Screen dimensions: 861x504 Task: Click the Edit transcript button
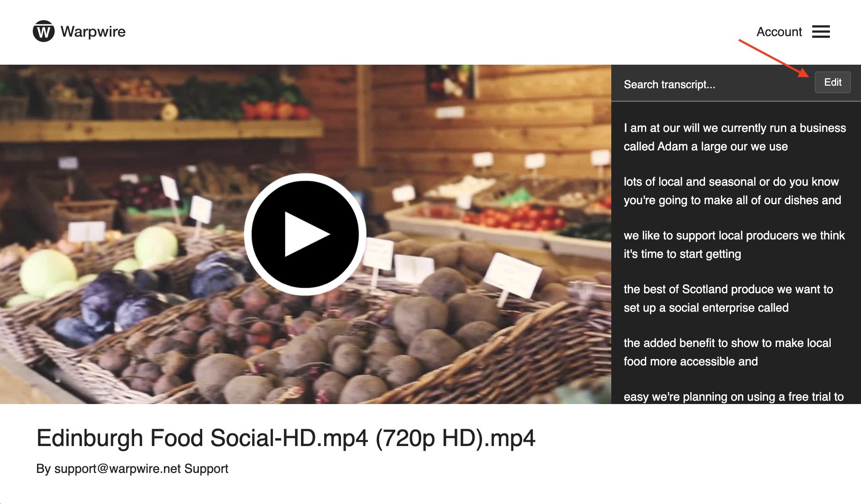tap(832, 82)
